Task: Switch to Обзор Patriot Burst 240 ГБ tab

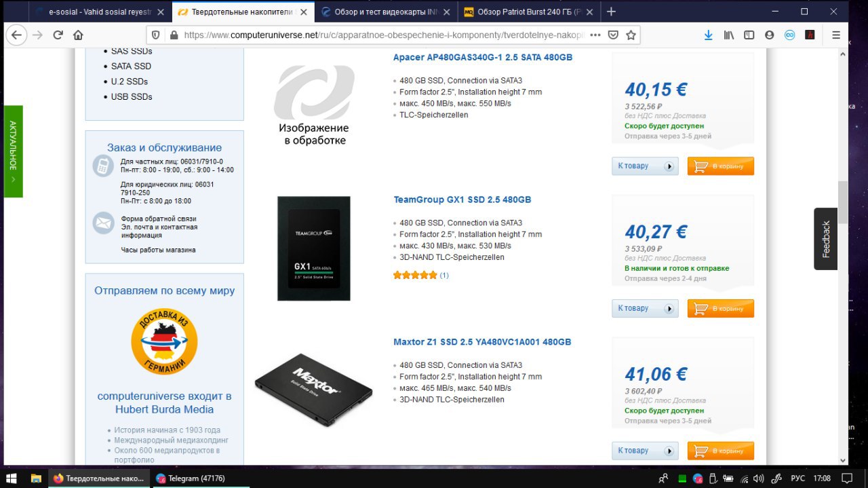Action: click(x=528, y=12)
